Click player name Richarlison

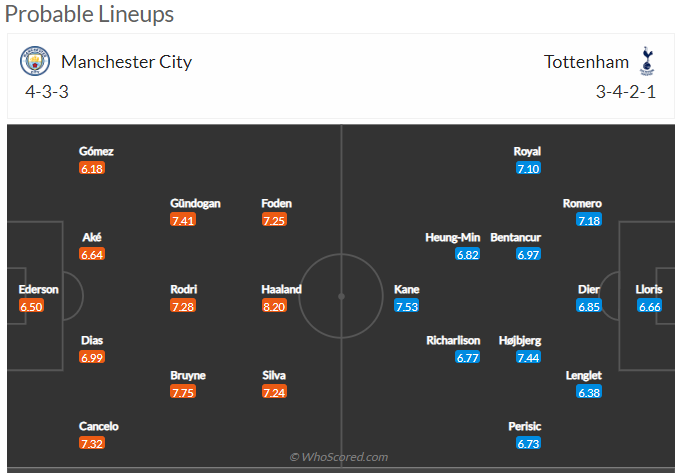coord(453,340)
